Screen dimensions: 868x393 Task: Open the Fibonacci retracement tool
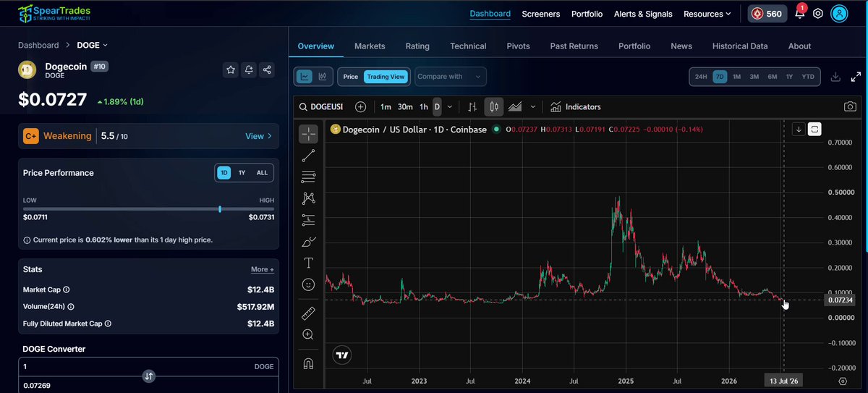coord(309,176)
